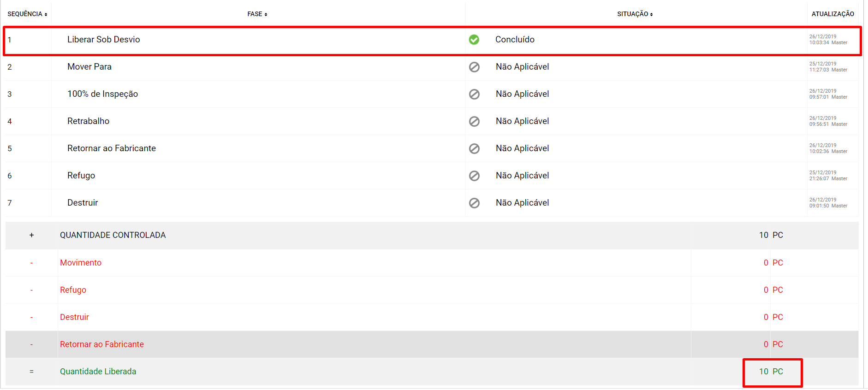The width and height of the screenshot is (868, 390).
Task: Select the 100% de Inspeção phase
Action: (103, 94)
